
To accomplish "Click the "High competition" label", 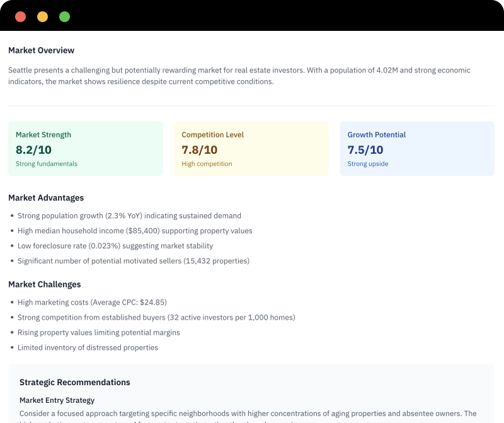I will [207, 164].
